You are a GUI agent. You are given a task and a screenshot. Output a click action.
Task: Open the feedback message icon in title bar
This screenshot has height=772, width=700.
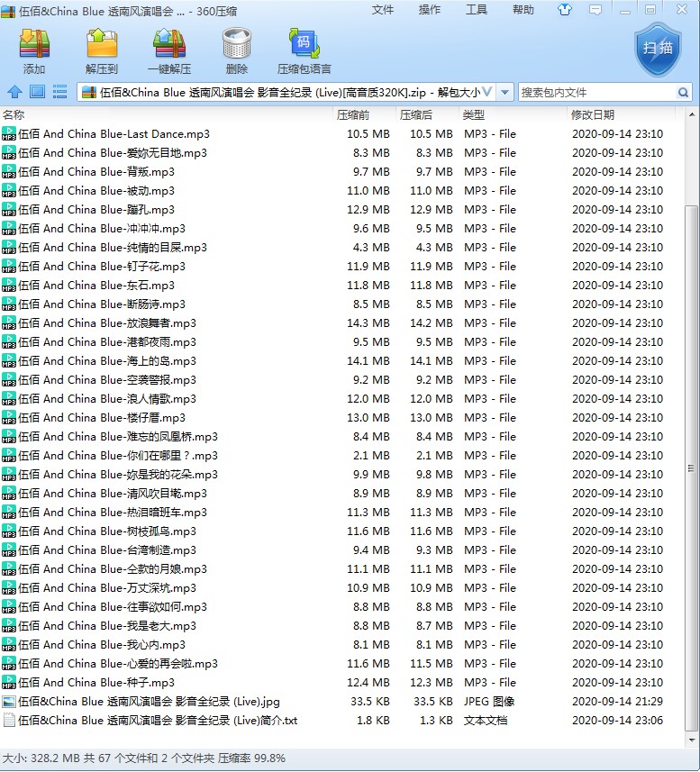595,10
